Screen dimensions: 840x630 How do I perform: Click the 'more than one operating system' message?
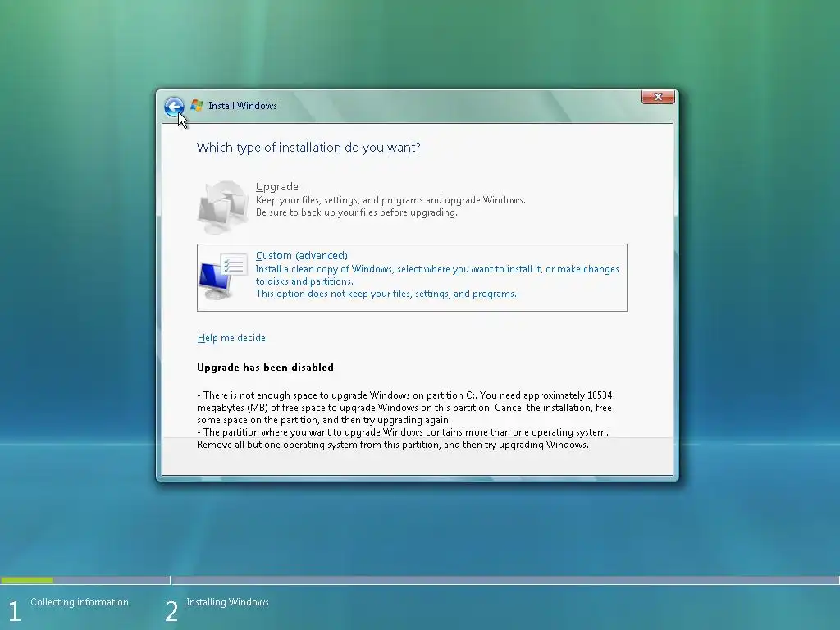click(402, 438)
